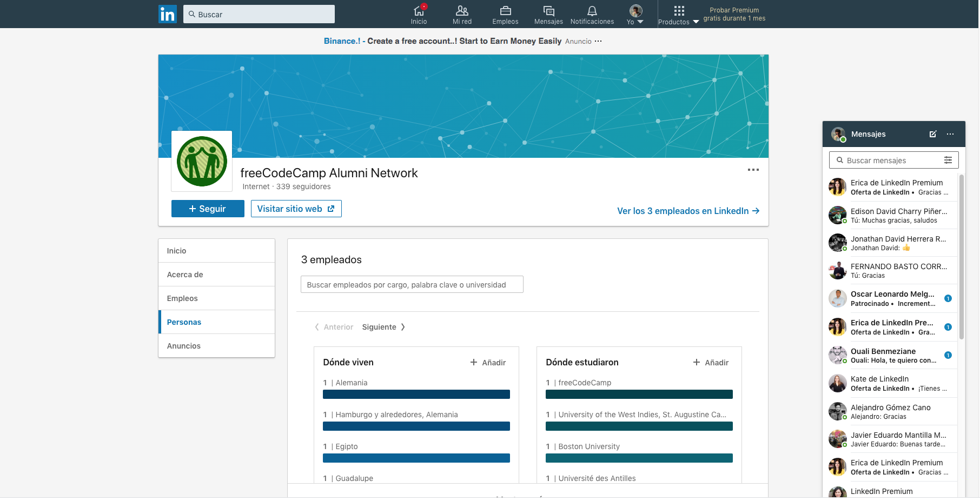
Task: Open Ver los 3 empleados en LinkedIn
Action: click(x=688, y=211)
